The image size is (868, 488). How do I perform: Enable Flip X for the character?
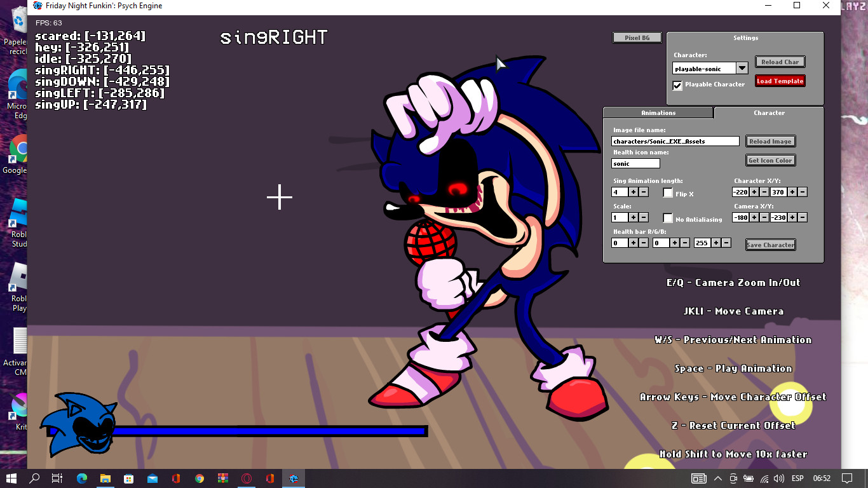pyautogui.click(x=668, y=193)
